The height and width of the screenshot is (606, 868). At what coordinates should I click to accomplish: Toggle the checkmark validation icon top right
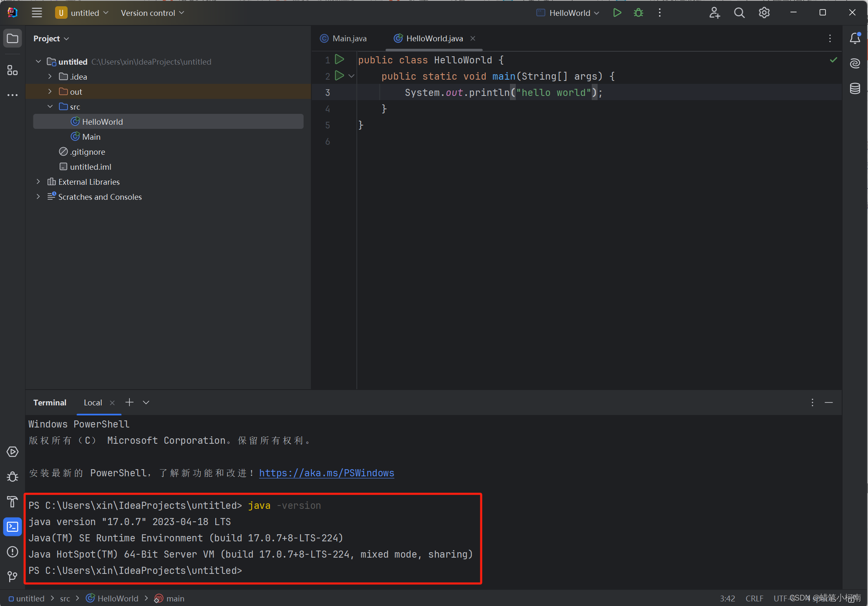tap(833, 59)
